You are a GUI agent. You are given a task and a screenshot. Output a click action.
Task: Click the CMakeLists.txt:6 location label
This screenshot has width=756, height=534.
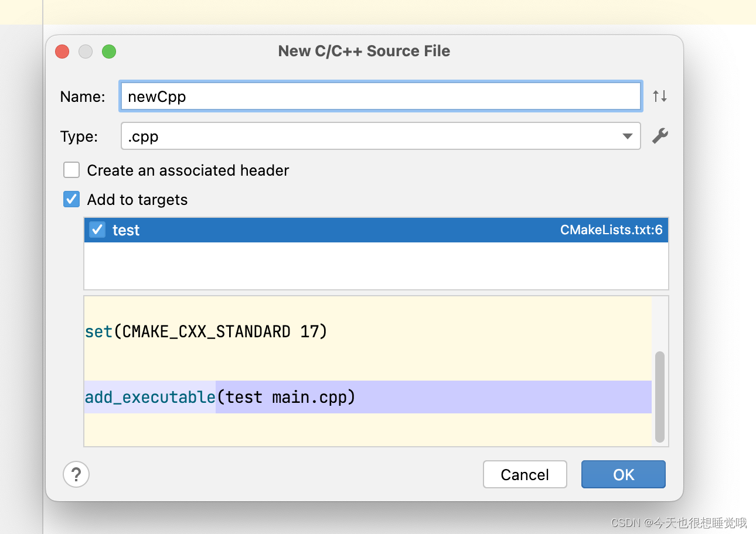[x=611, y=230]
